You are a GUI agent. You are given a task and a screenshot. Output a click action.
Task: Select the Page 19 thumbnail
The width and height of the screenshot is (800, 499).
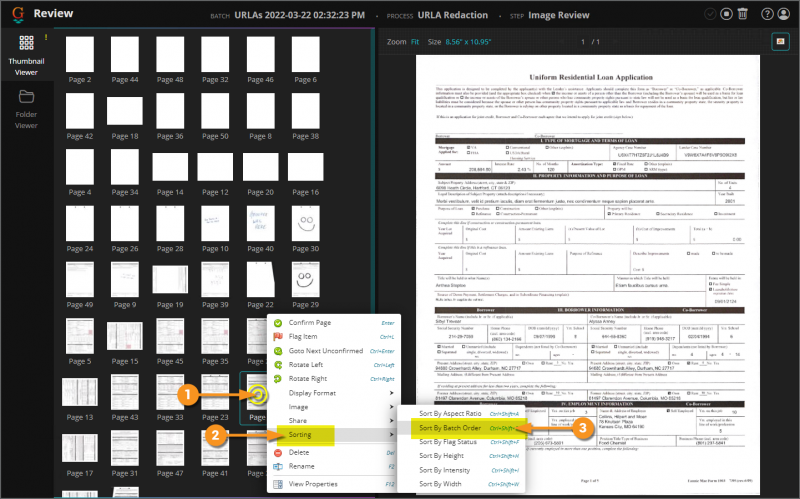pyautogui.click(x=170, y=280)
